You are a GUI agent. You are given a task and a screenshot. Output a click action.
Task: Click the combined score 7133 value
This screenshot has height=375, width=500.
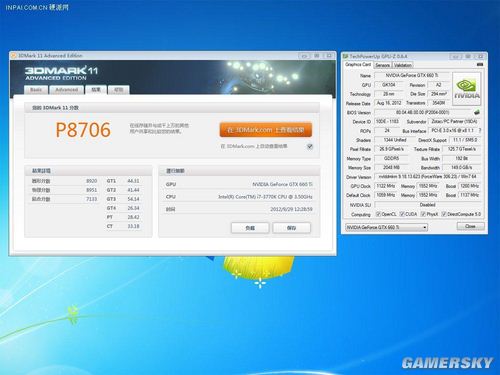pos(92,199)
